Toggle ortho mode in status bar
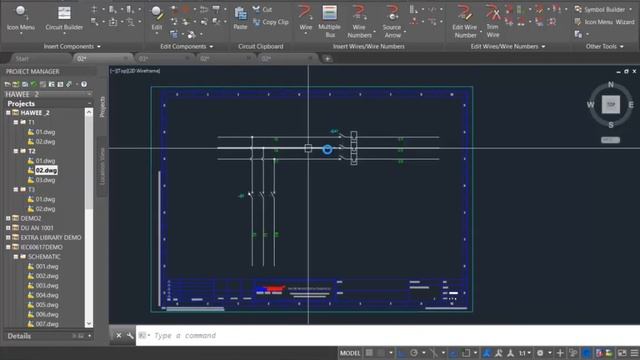The height and width of the screenshot is (360, 640). 402,353
